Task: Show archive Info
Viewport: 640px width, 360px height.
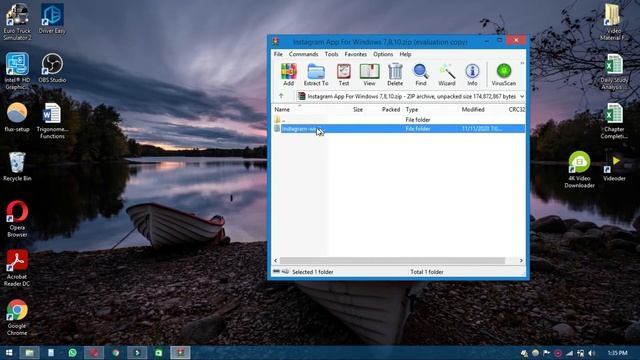Action: pos(472,75)
